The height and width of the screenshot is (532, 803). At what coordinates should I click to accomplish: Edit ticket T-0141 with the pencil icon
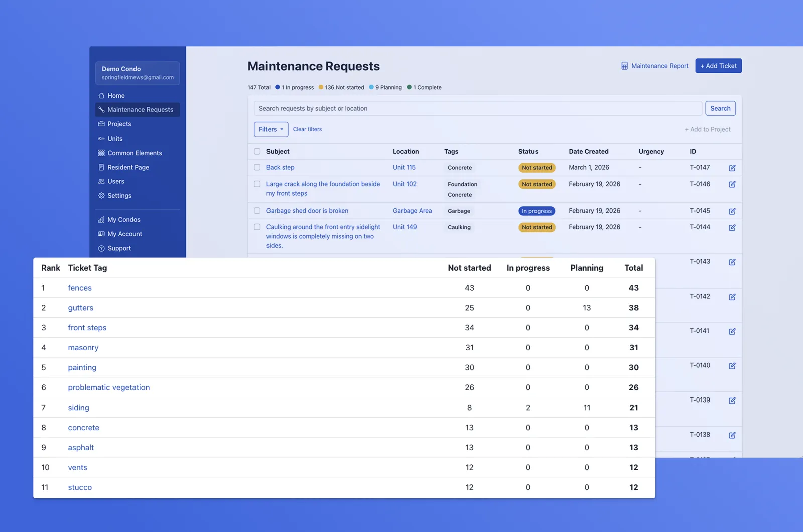click(732, 331)
